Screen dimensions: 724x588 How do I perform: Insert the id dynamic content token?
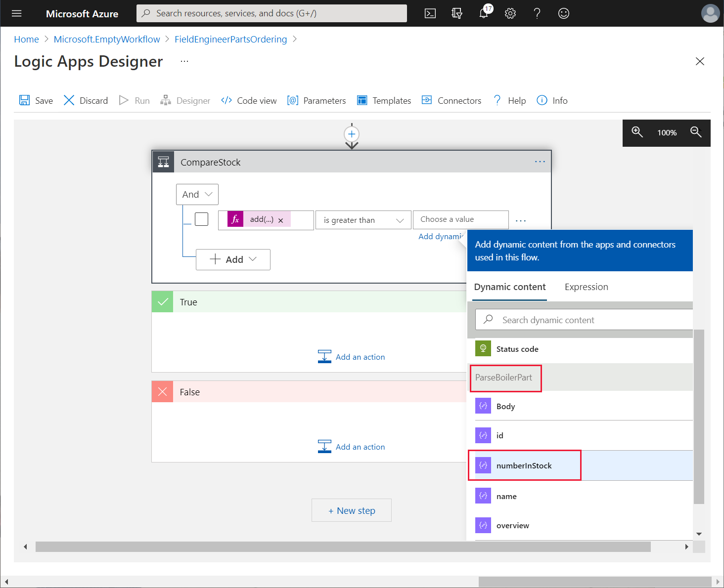click(x=584, y=435)
